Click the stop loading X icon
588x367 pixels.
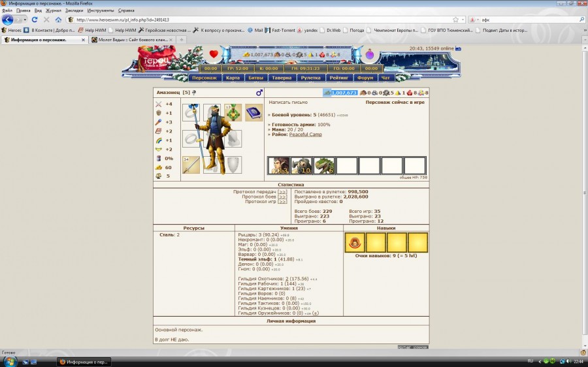46,20
